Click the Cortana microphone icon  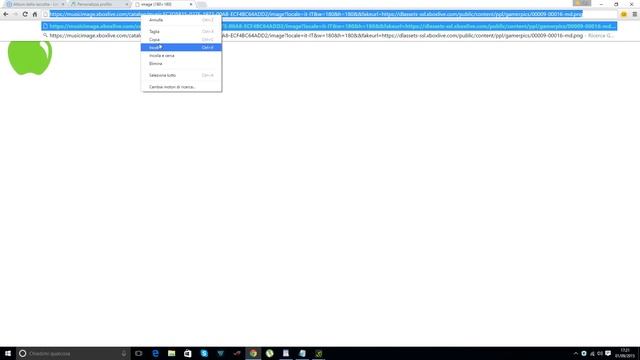point(124,353)
